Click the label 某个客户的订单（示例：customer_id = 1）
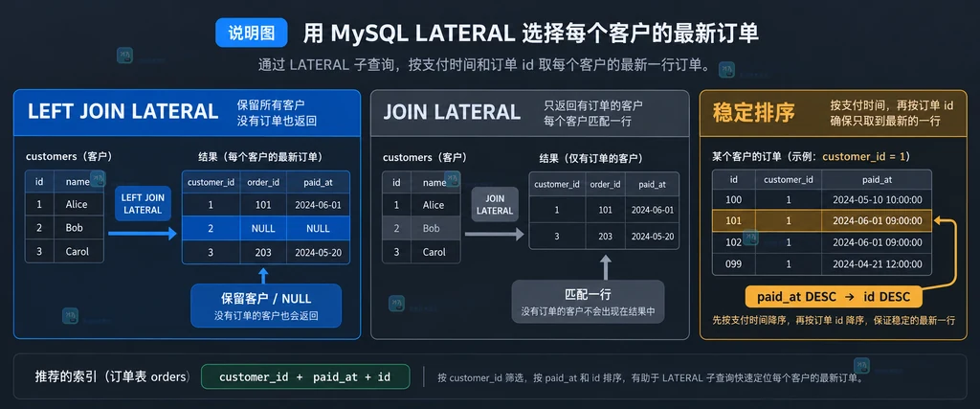The height and width of the screenshot is (409, 980). click(x=810, y=156)
